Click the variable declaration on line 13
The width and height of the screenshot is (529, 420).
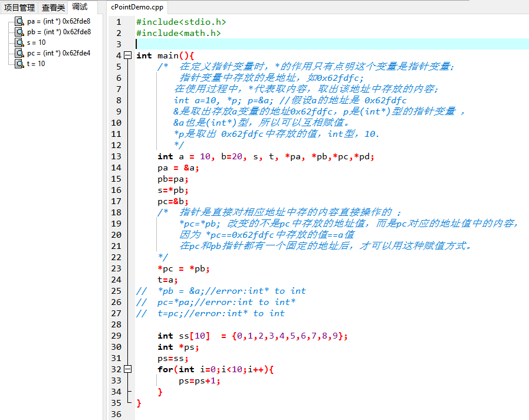266,156
